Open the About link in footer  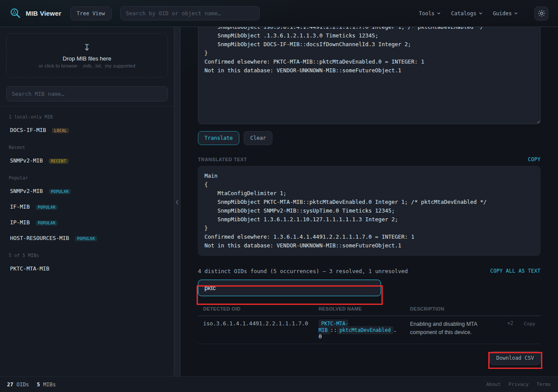pyautogui.click(x=493, y=384)
